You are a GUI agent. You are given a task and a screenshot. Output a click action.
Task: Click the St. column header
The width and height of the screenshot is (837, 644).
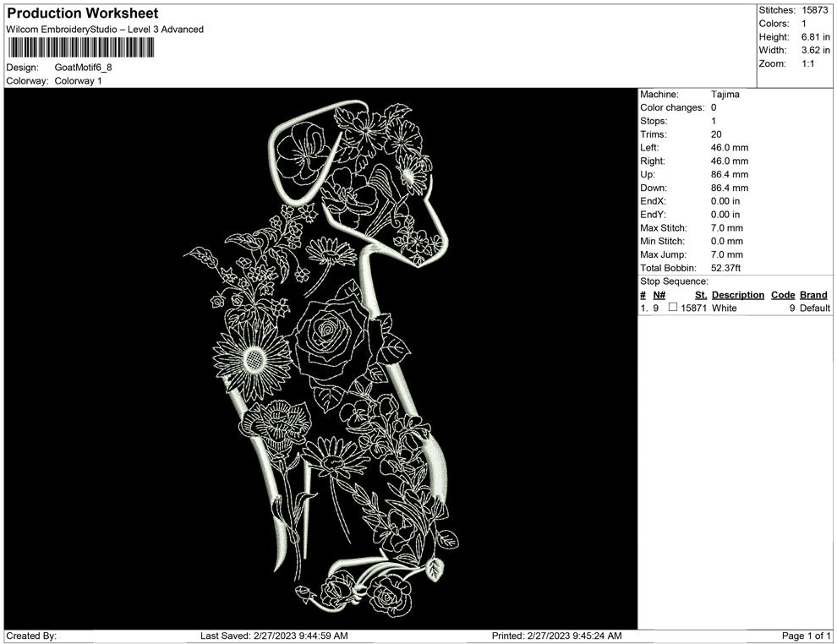tap(700, 295)
